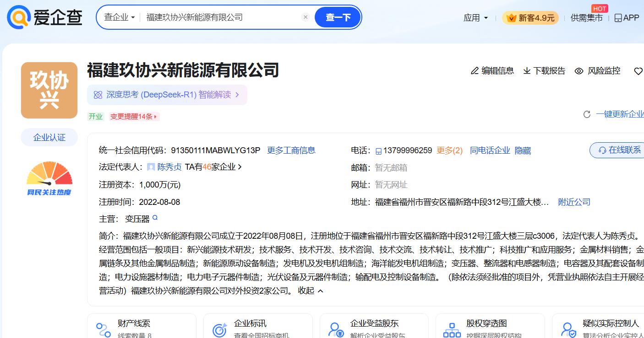Image resolution: width=644 pixels, height=338 pixels.
Task: Open DeepSeek-R1 智能解读 analysis
Action: coord(167,95)
